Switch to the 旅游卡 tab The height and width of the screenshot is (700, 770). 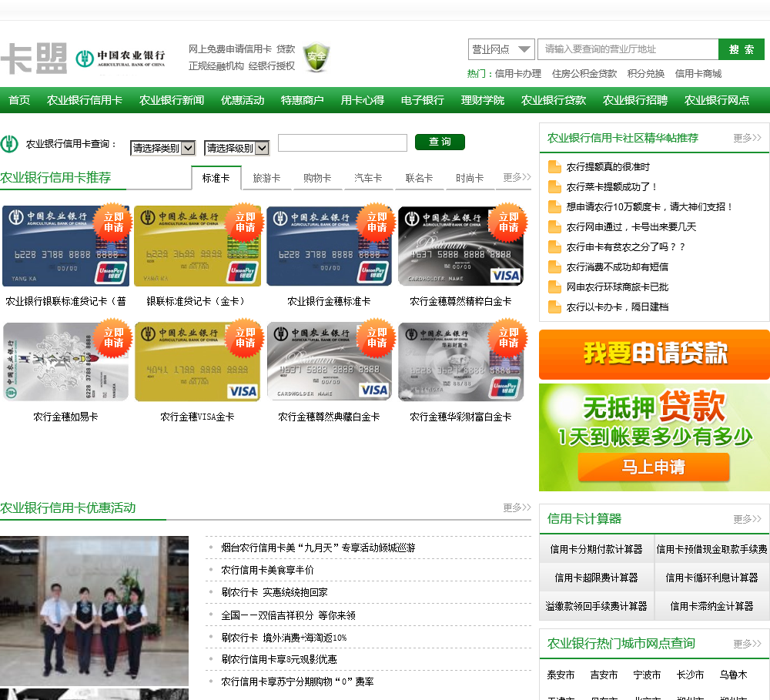point(266,179)
